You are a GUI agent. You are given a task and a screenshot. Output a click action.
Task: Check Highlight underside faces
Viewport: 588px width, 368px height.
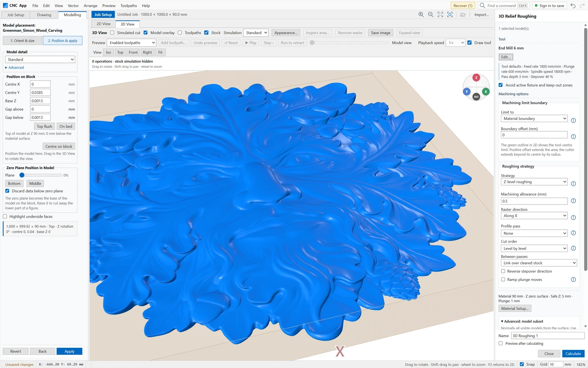tap(5, 216)
